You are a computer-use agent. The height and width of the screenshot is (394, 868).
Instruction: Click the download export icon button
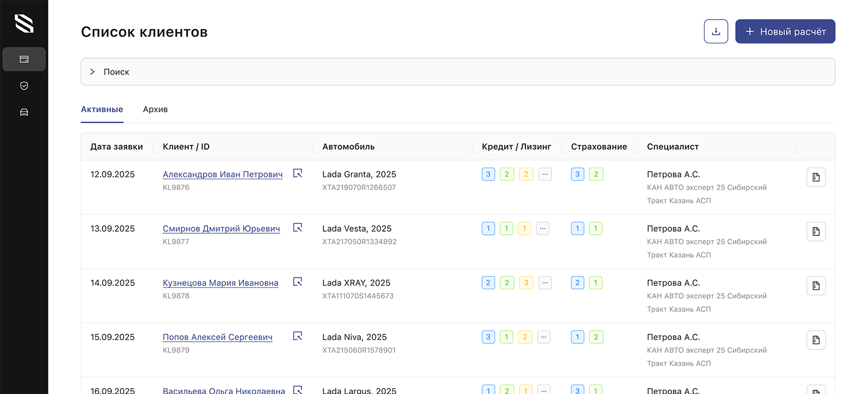pyautogui.click(x=716, y=32)
